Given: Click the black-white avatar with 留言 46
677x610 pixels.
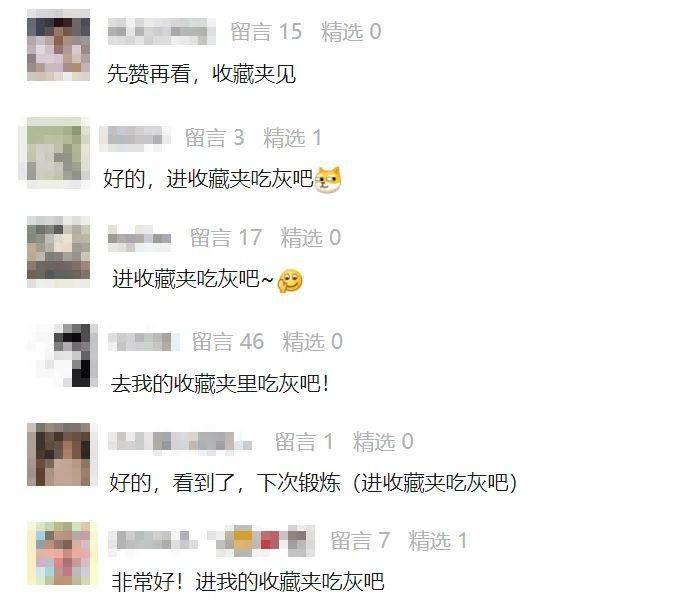Looking at the screenshot, I should 63,355.
